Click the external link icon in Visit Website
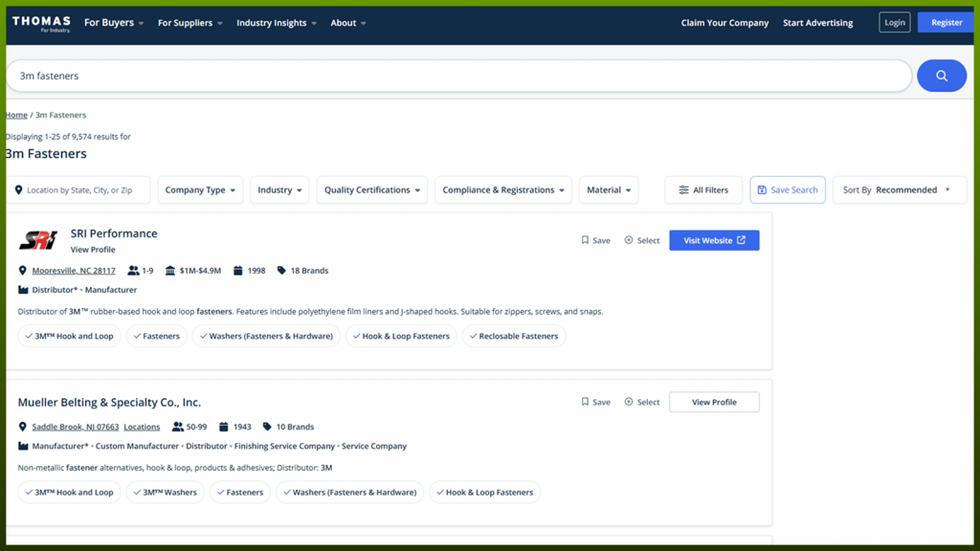The width and height of the screenshot is (980, 551). click(742, 240)
